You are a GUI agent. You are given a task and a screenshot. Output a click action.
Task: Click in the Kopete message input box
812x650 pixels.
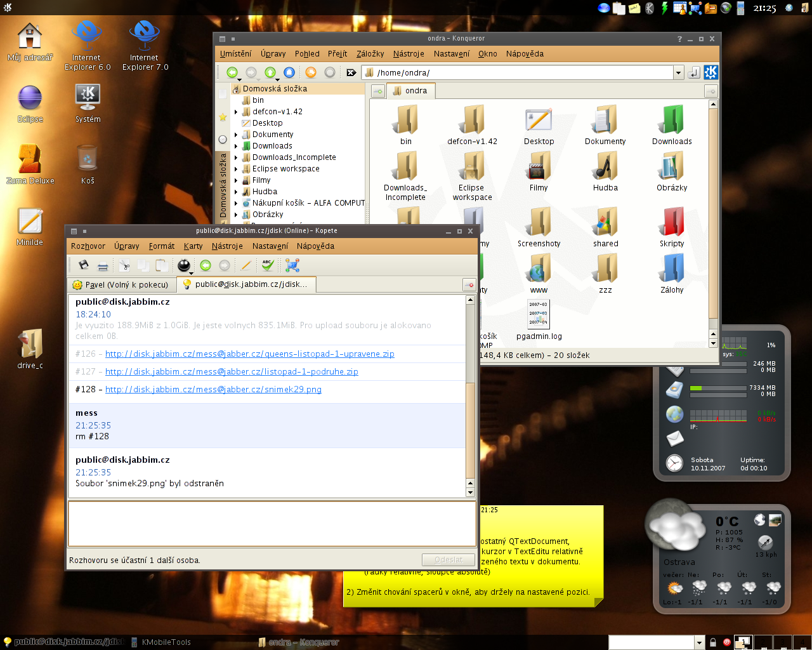click(x=272, y=524)
